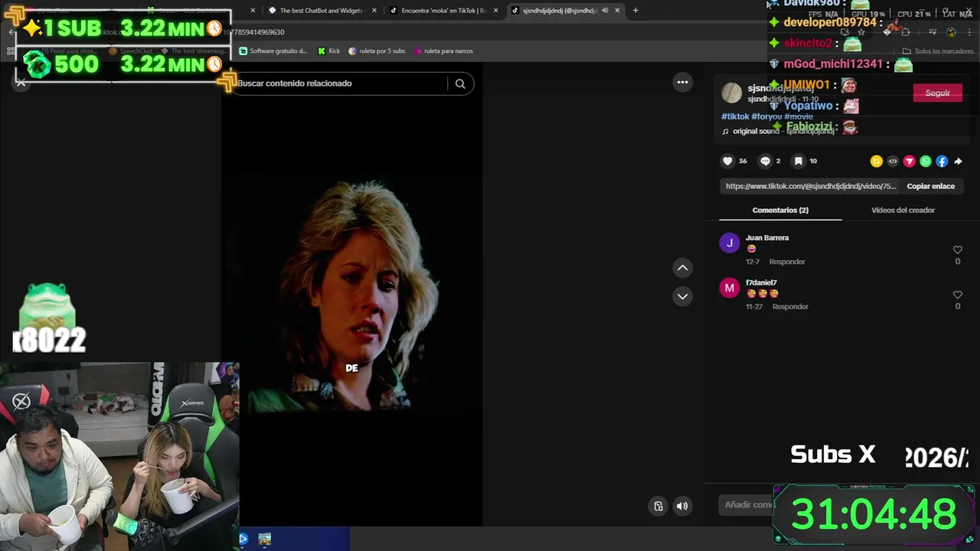Close The best ChatBot and Widgets tab
The height and width of the screenshot is (551, 980).
pos(374,11)
